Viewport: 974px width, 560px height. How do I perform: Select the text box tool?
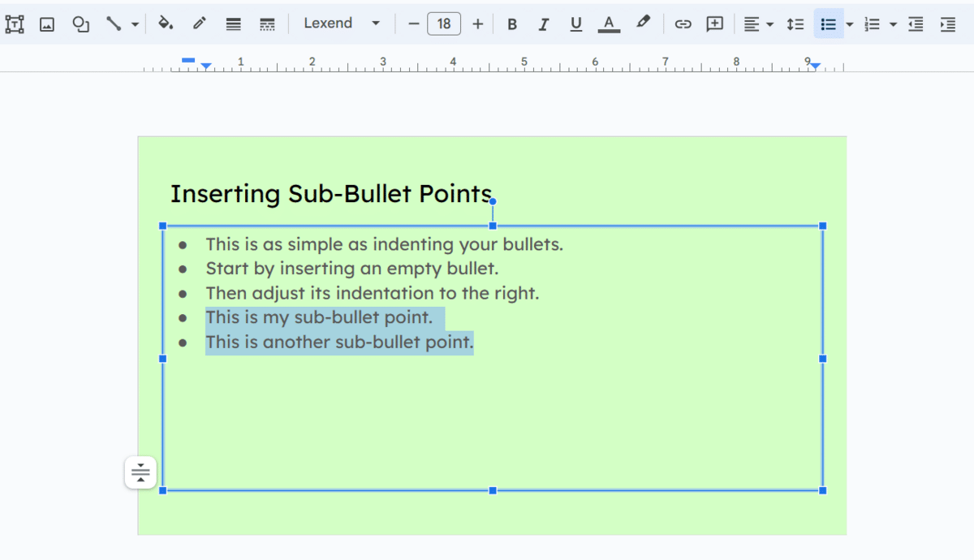pos(14,24)
